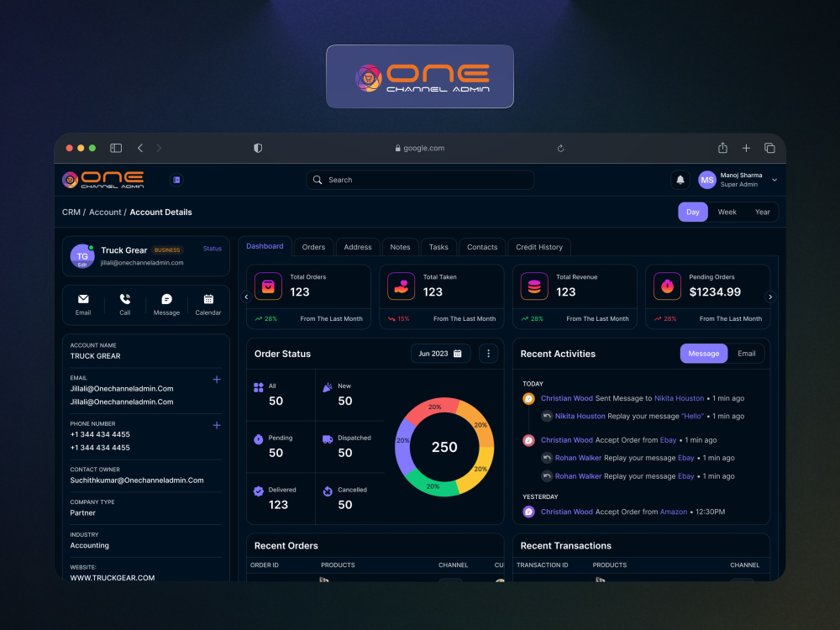Viewport: 840px width, 630px height.
Task: Open the Contacts tab
Action: tap(482, 247)
